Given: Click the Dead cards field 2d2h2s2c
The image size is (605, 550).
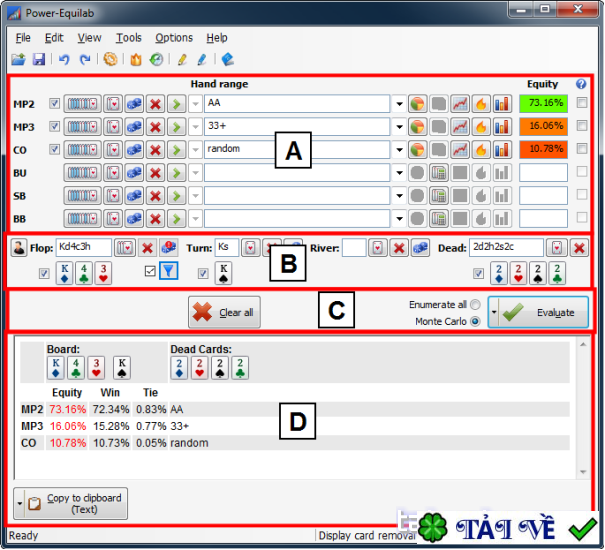Looking at the screenshot, I should tap(506, 247).
